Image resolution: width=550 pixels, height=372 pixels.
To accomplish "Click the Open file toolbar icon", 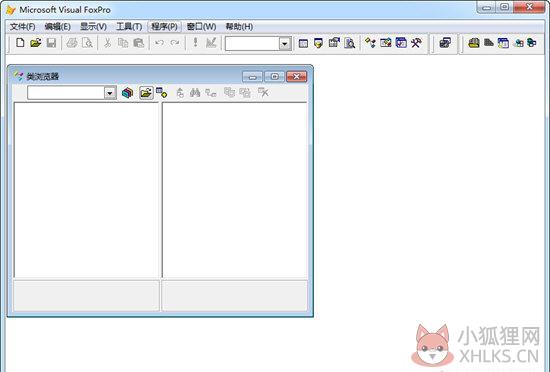I will click(x=35, y=43).
